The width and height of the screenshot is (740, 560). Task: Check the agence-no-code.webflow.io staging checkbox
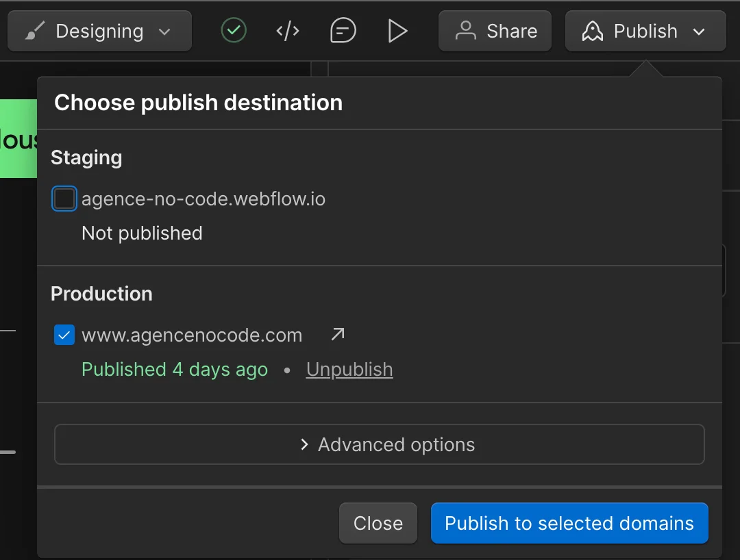tap(64, 199)
